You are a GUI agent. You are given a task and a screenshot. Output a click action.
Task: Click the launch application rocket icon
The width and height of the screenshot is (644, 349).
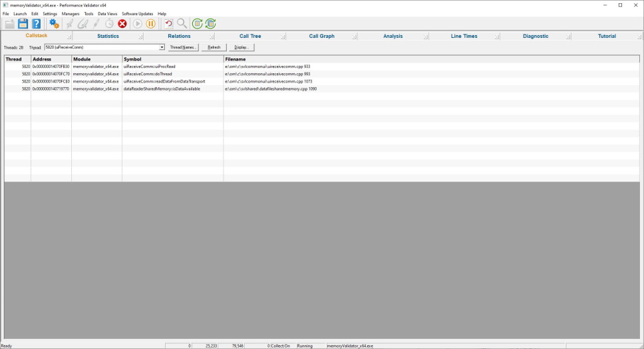pyautogui.click(x=70, y=24)
